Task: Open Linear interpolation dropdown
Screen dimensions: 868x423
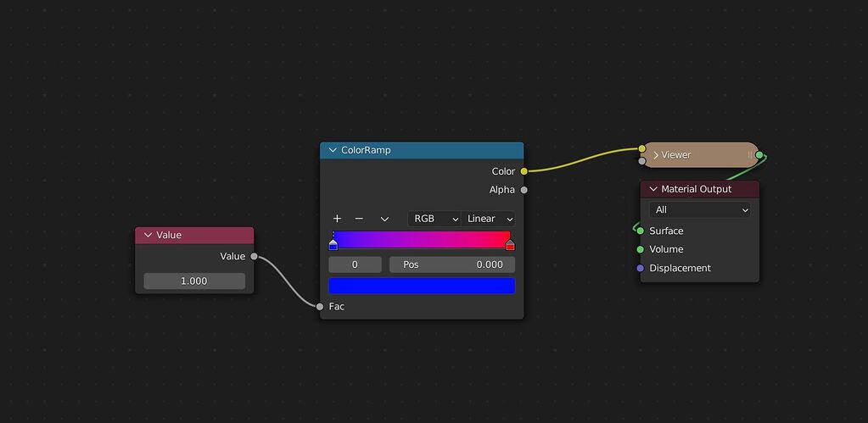Action: click(x=488, y=219)
